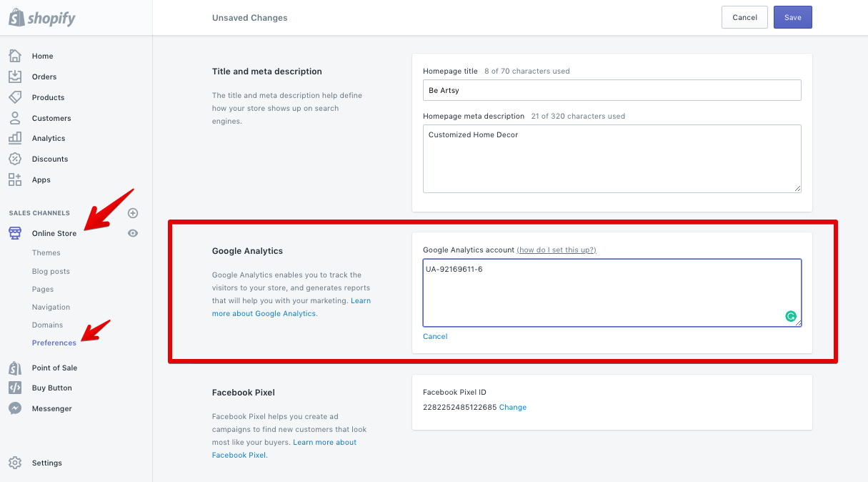Screen dimensions: 868x482
Task: Add a sales channel with plus icon
Action: (x=133, y=213)
